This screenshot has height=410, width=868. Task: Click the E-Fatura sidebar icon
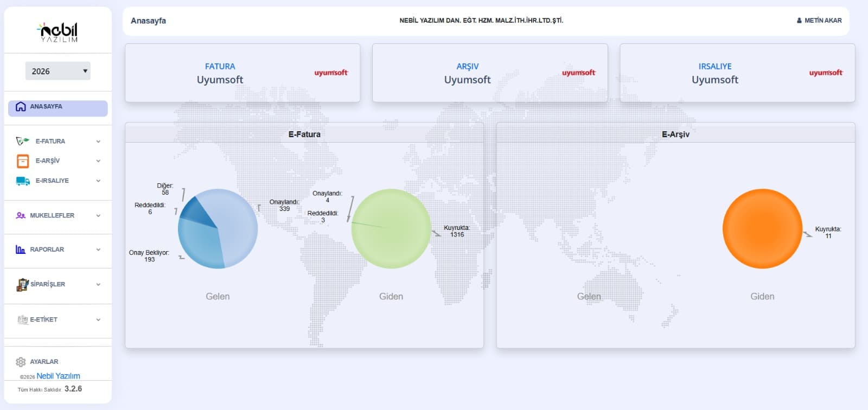22,141
